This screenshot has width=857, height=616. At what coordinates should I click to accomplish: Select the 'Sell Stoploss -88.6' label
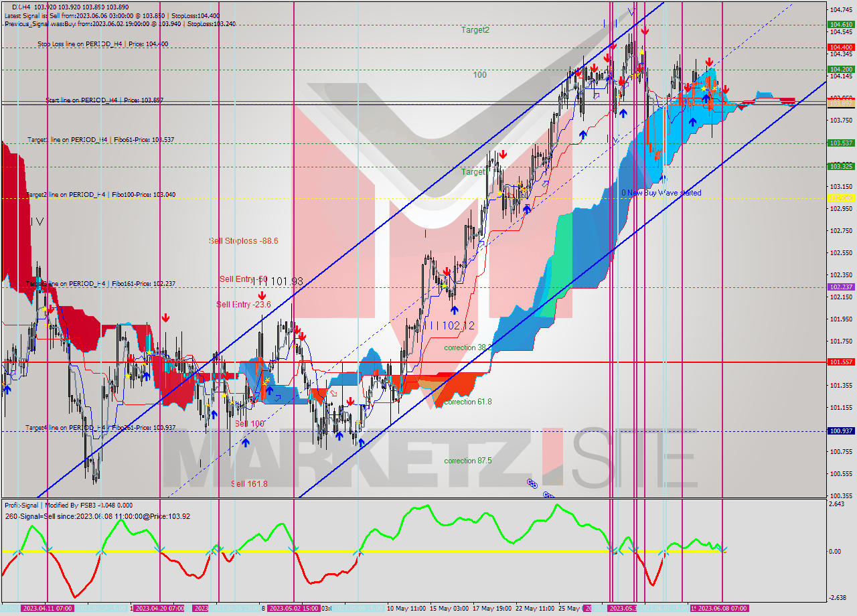click(x=243, y=241)
